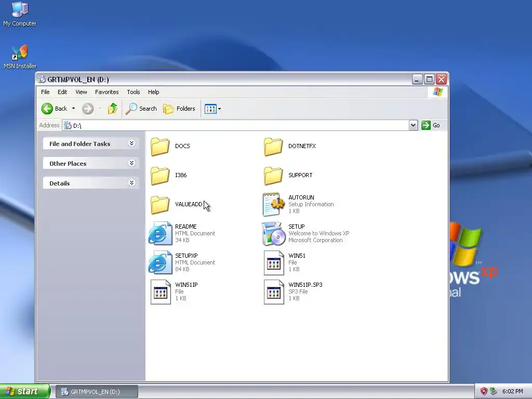Screen dimensions: 532x399
Task: Open the Edit menu
Action: point(62,92)
